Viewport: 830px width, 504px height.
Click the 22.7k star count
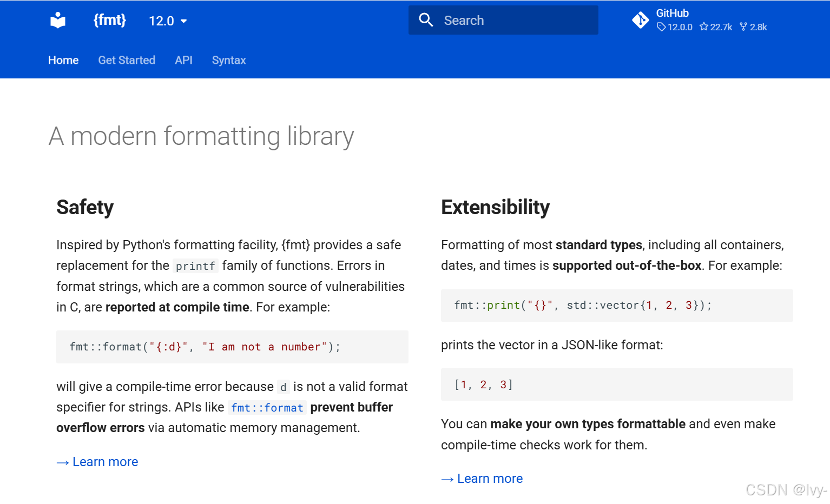coord(721,27)
